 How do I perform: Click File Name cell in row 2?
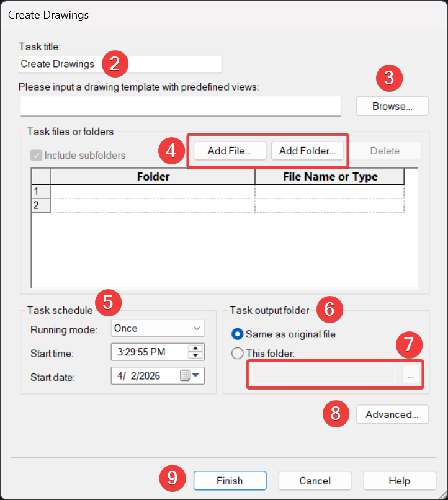[329, 205]
